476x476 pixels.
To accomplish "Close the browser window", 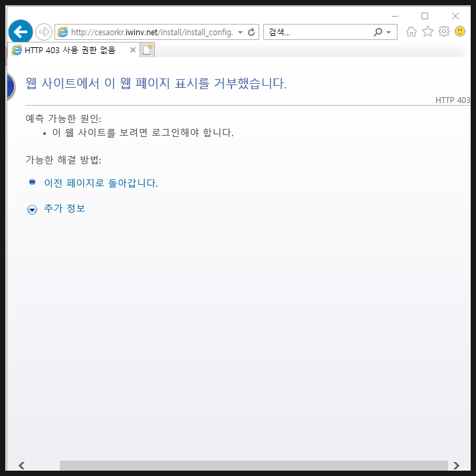I will pyautogui.click(x=455, y=16).
